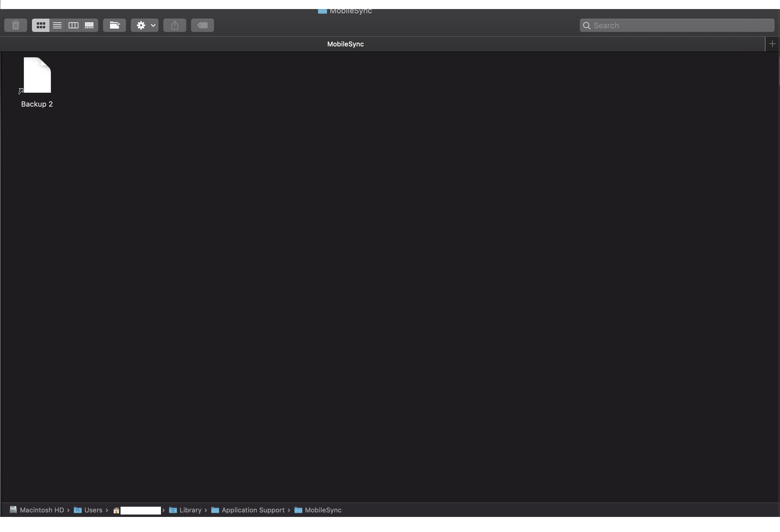
Task: Switch to column view
Action: coord(74,25)
